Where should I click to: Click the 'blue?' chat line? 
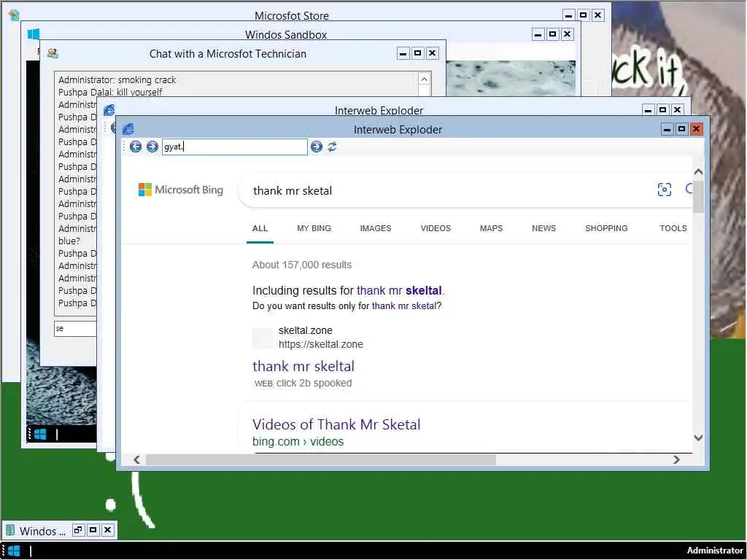point(69,241)
